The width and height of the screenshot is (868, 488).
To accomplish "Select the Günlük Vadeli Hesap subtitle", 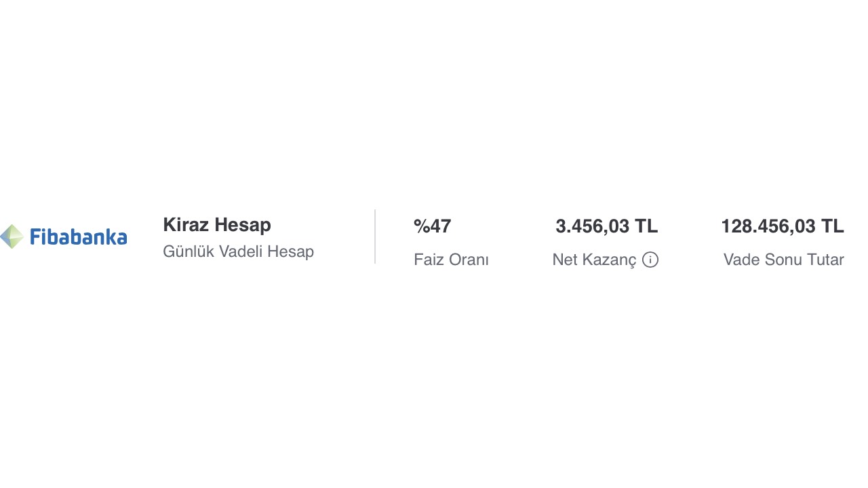I will [238, 251].
